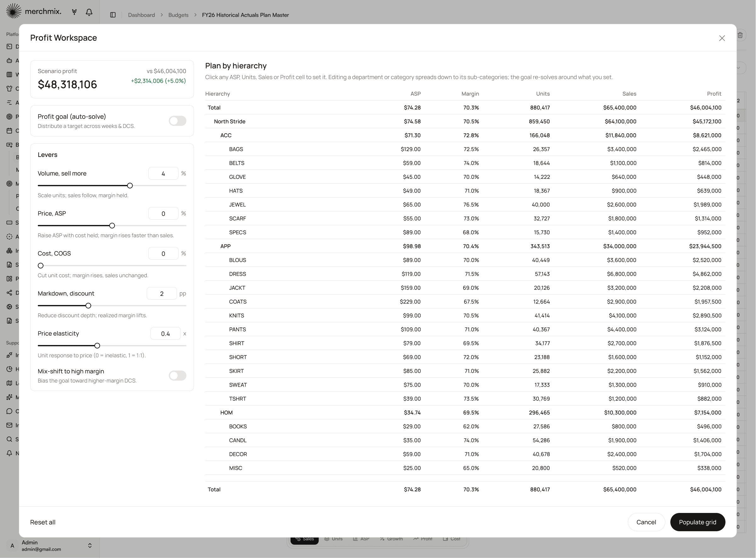
Task: Click the gear-with-play icon in sidebar
Action: coord(9,307)
